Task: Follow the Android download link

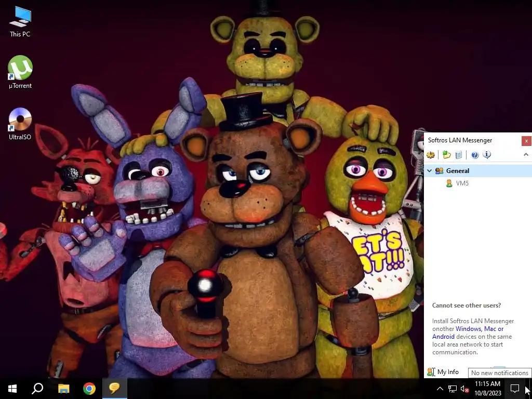Action: pos(443,337)
